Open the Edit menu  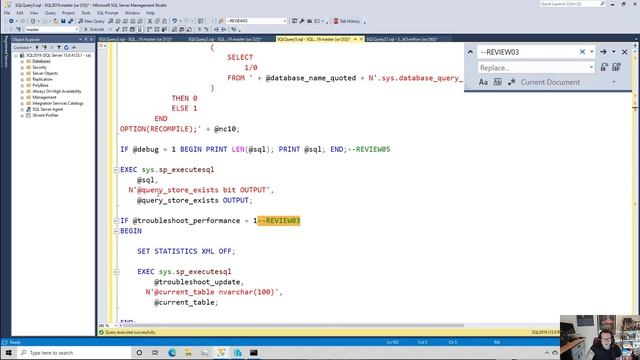point(20,13)
